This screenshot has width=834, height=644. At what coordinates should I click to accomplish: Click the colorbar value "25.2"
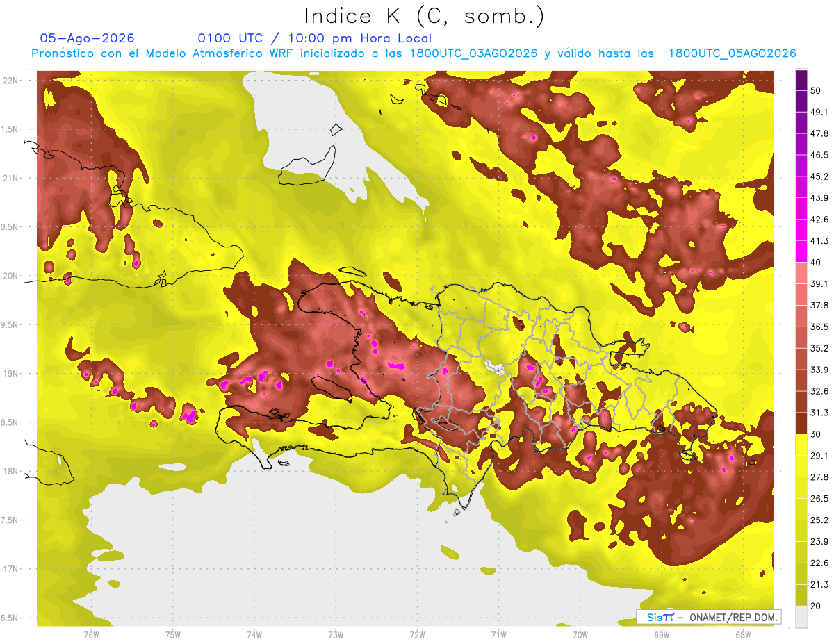(x=819, y=520)
